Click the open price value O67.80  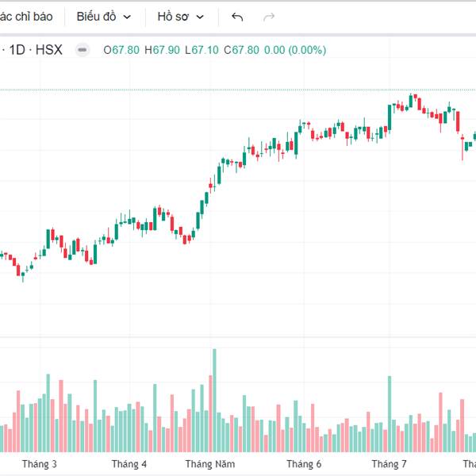tap(121, 50)
